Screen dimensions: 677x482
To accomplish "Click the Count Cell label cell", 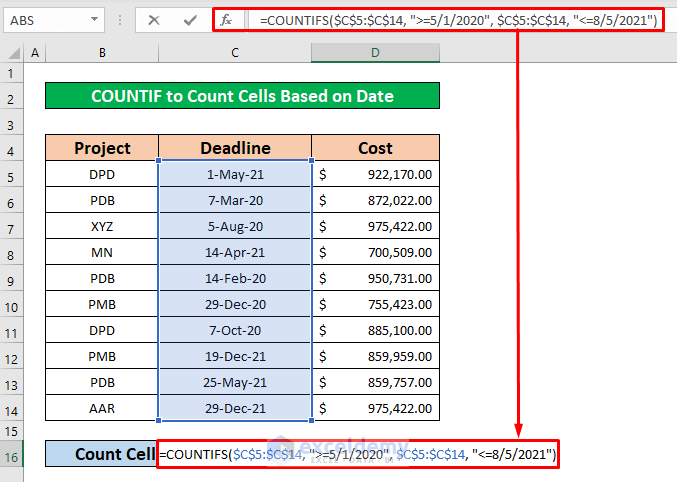I will pyautogui.click(x=102, y=454).
